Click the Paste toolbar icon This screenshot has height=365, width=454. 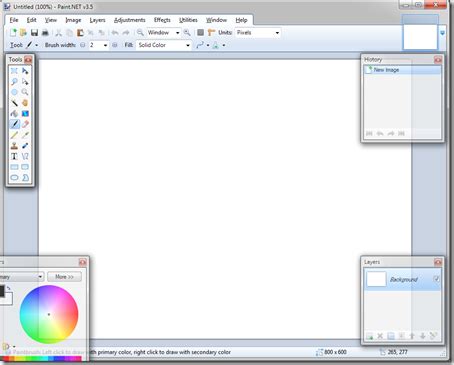[x=80, y=33]
